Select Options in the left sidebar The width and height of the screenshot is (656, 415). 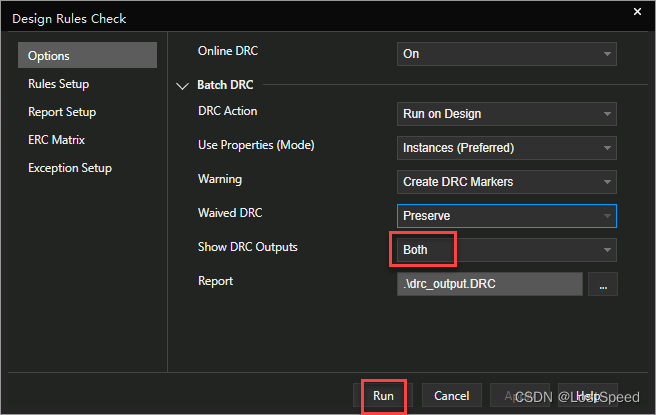click(87, 56)
